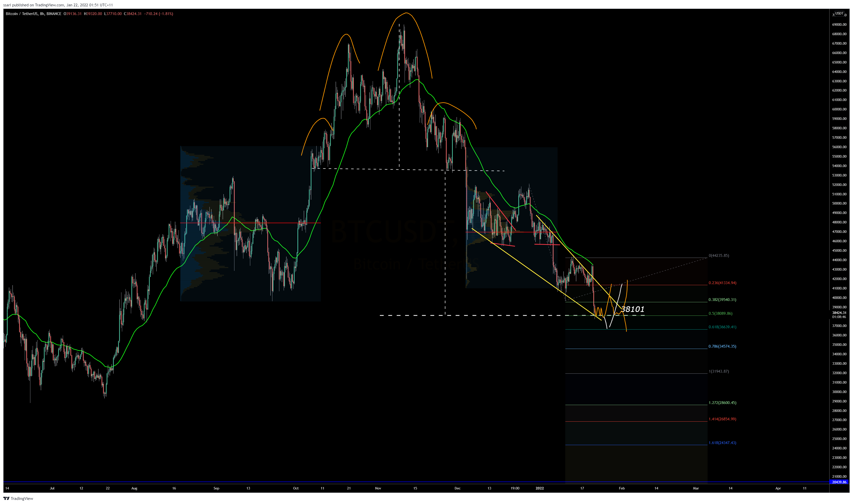Click the candle countdown timer 01:08:46
The height and width of the screenshot is (504, 853).
pos(839,317)
